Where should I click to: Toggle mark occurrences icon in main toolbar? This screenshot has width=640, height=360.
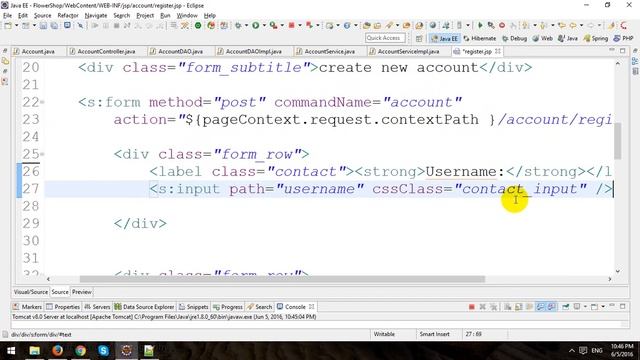611,25
